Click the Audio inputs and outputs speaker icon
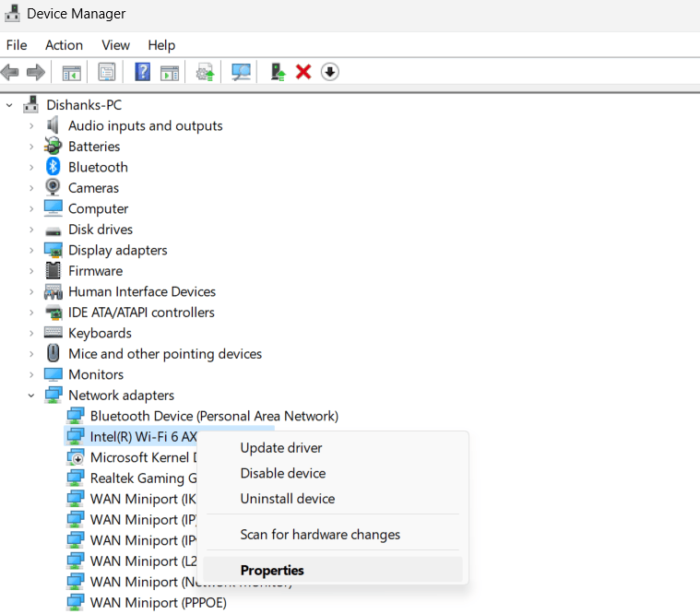 point(53,125)
